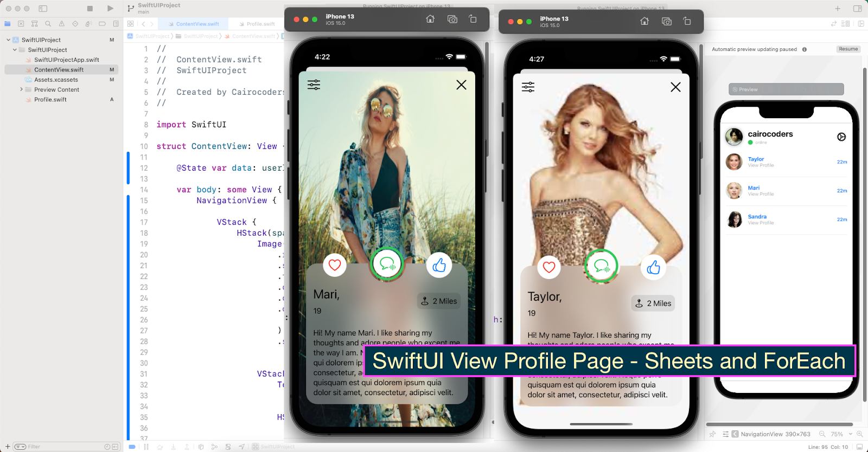The image size is (868, 452).
Task: Tap heart button on Taylor profile
Action: coord(549,267)
